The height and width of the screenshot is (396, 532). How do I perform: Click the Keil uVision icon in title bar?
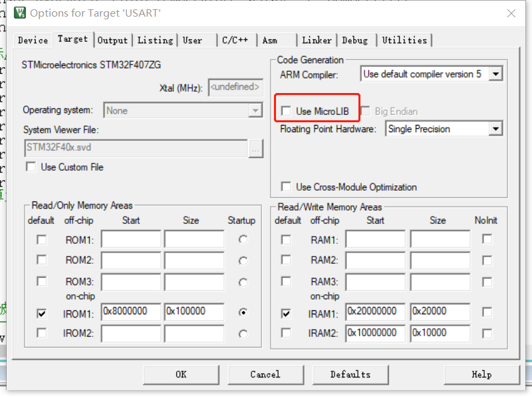20,13
